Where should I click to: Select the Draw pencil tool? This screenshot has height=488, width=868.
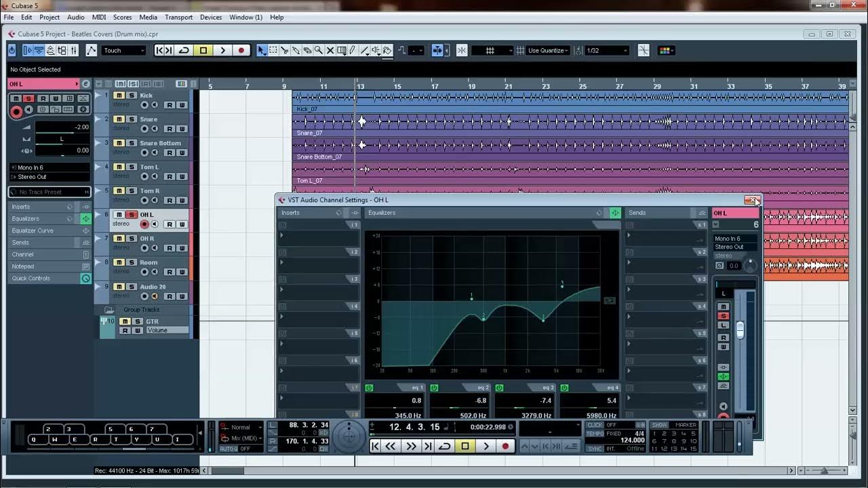tap(353, 50)
